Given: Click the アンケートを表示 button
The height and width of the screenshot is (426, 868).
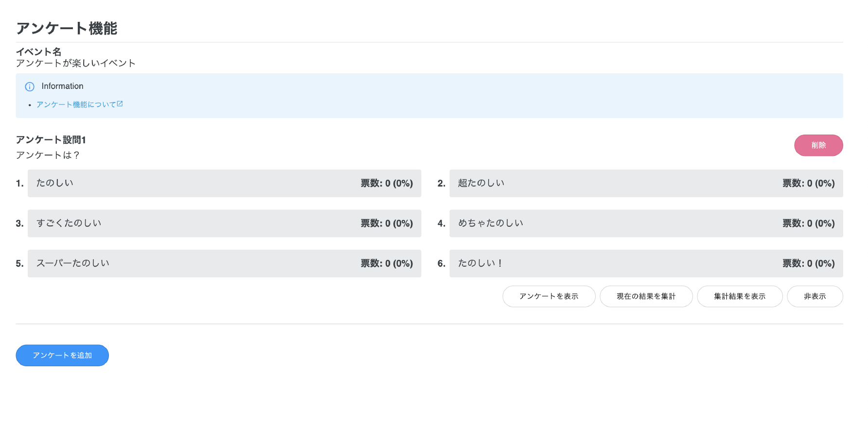Looking at the screenshot, I should (x=549, y=296).
